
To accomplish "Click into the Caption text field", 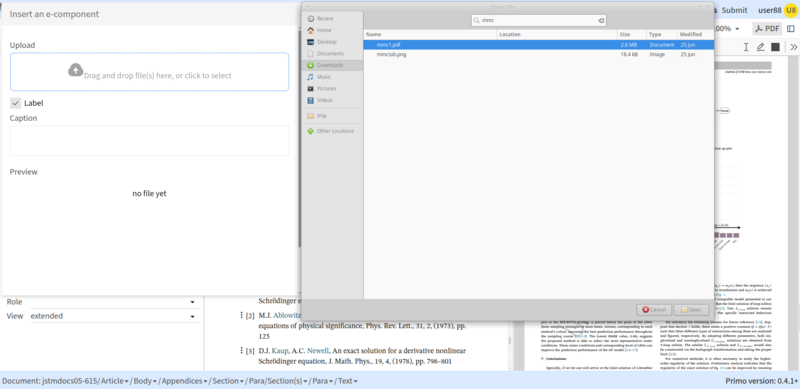I will (x=149, y=141).
